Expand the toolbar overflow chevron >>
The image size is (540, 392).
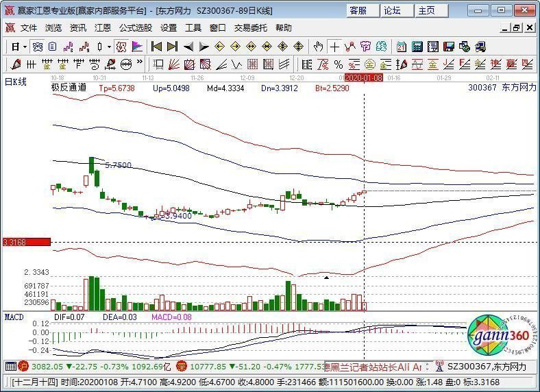(x=140, y=62)
